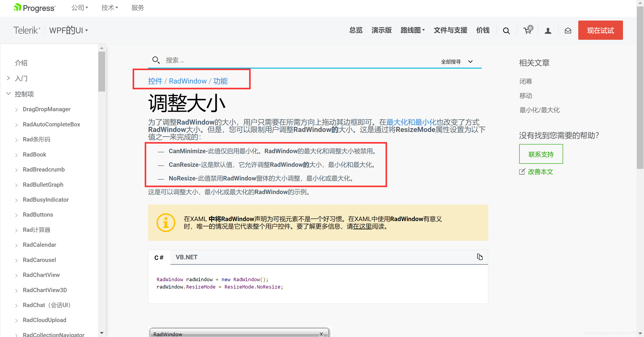Viewport: 644px width, 337px height.
Task: Click the 联系支持 contact support button
Action: coord(541,154)
